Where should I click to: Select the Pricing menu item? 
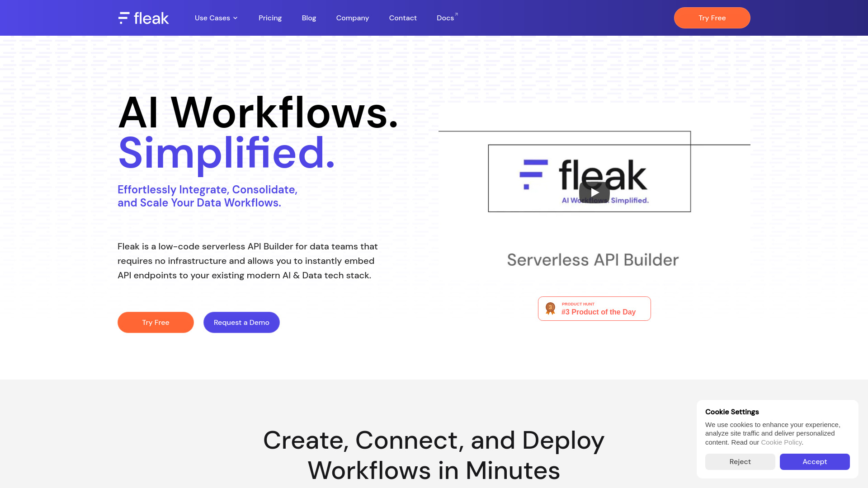click(x=270, y=18)
